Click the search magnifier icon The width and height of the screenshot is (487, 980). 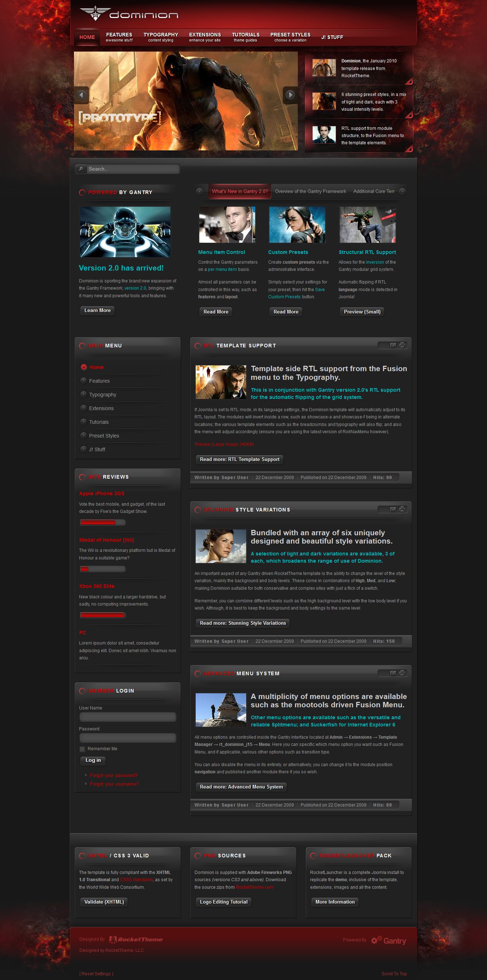(x=81, y=169)
